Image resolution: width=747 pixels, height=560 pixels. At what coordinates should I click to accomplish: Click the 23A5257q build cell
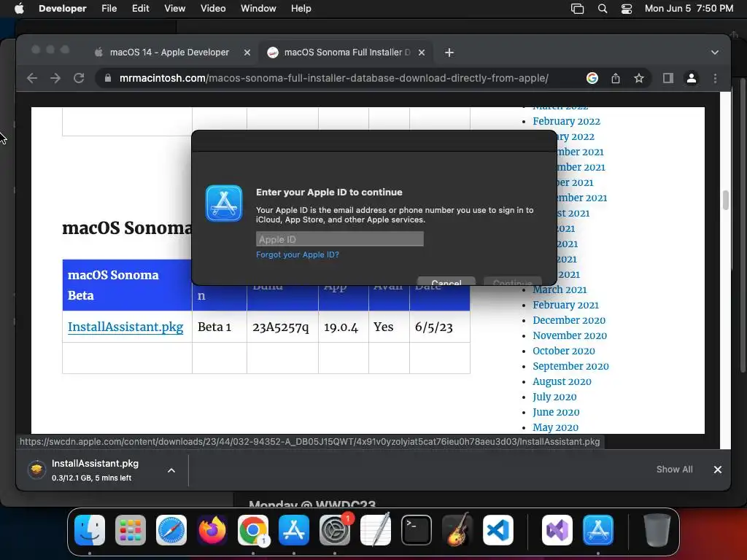[282, 327]
